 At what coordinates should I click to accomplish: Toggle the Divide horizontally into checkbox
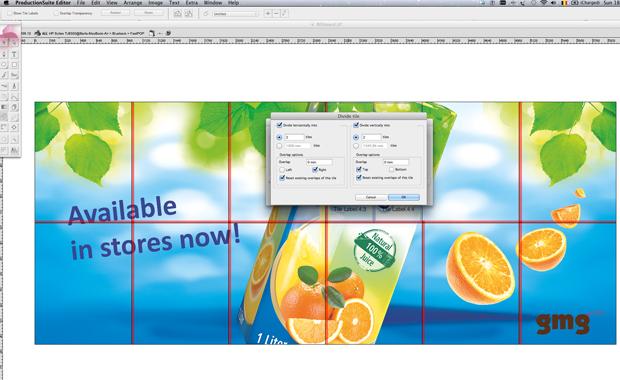coord(280,125)
